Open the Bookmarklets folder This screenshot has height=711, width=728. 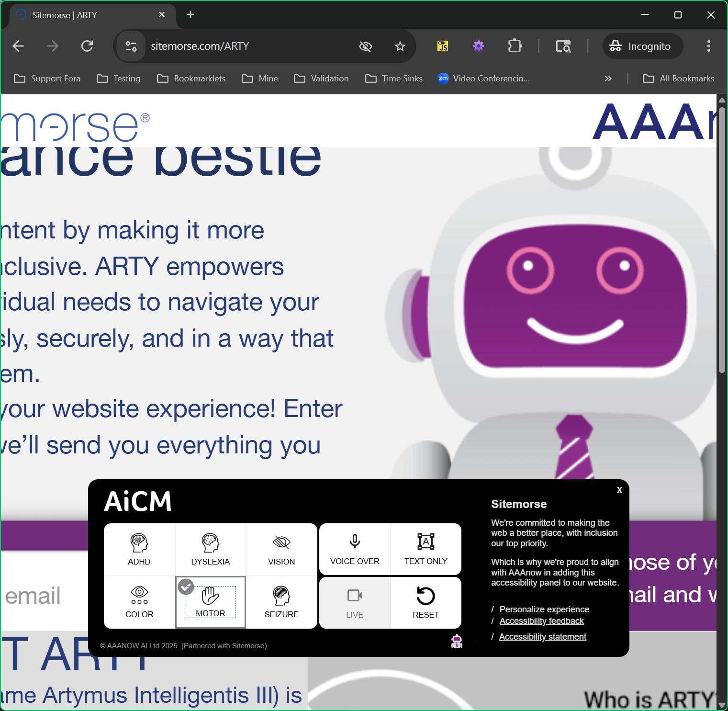(x=191, y=79)
